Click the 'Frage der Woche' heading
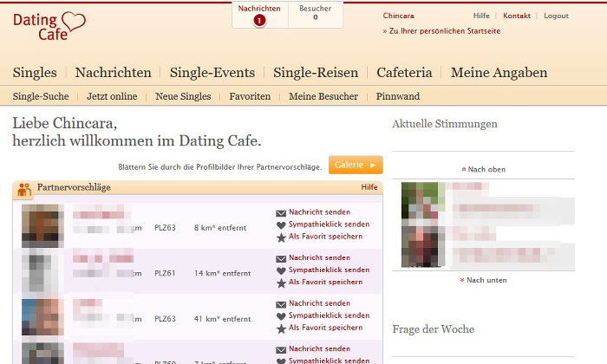Viewport: 607px width, 364px height. [x=434, y=329]
